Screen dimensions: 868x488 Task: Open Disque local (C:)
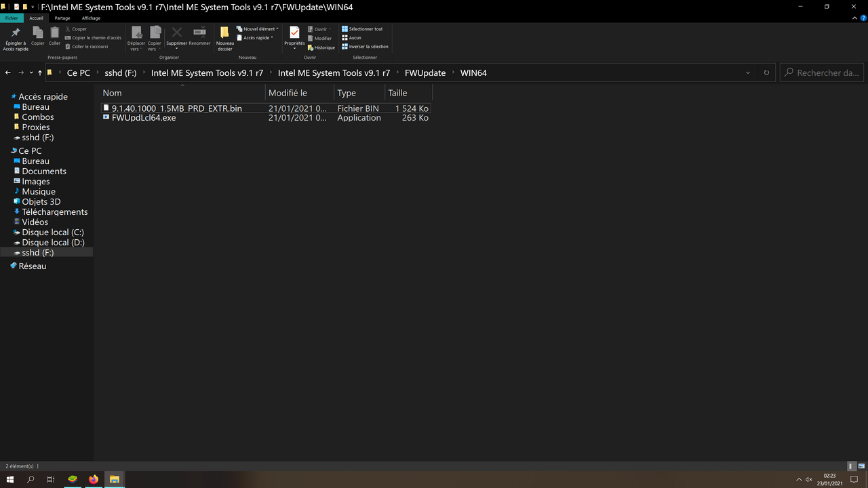(53, 232)
